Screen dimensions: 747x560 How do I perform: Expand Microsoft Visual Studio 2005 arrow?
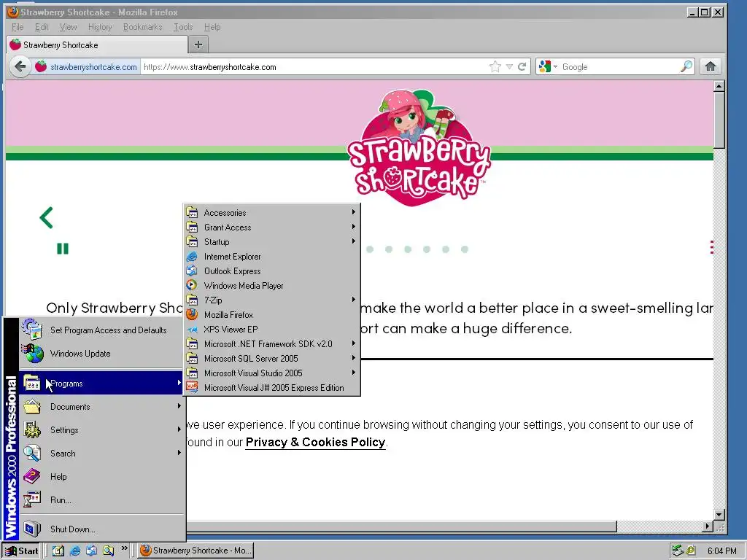[x=354, y=373]
